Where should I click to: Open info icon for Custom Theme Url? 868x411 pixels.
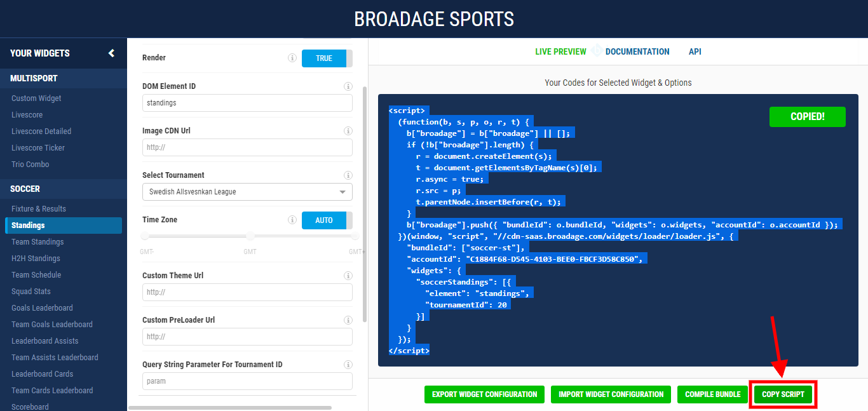coord(348,276)
